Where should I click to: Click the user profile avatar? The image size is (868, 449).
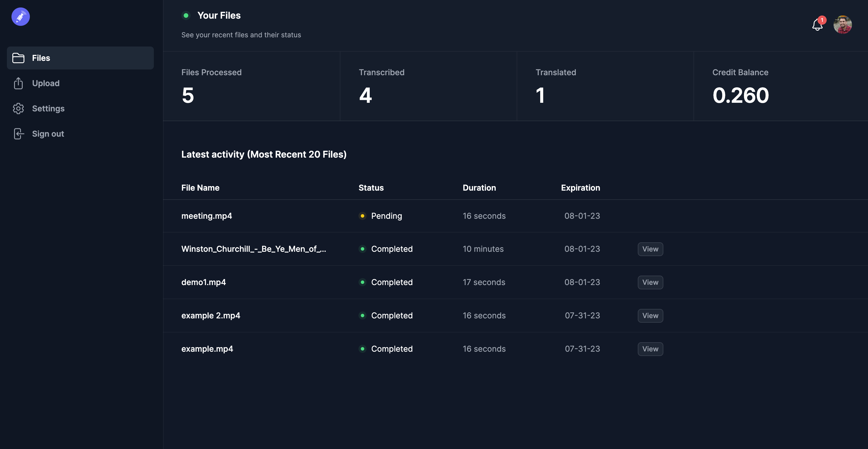[x=842, y=25]
